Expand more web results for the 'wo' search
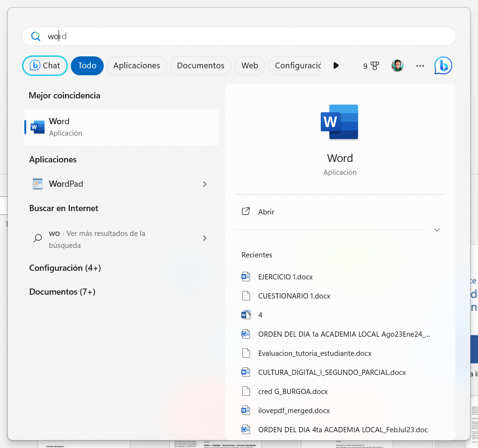 [x=205, y=238]
